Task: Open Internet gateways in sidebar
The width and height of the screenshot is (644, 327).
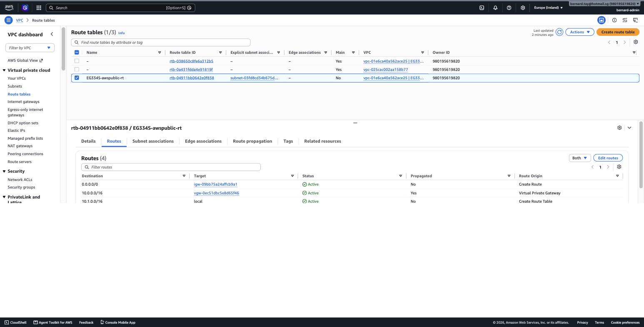Action: point(23,102)
